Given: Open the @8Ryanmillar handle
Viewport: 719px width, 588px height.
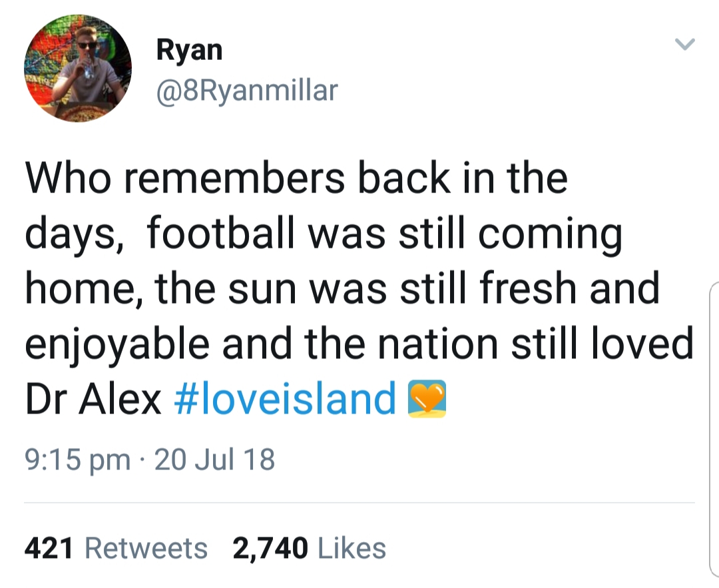Looking at the screenshot, I should [x=247, y=91].
